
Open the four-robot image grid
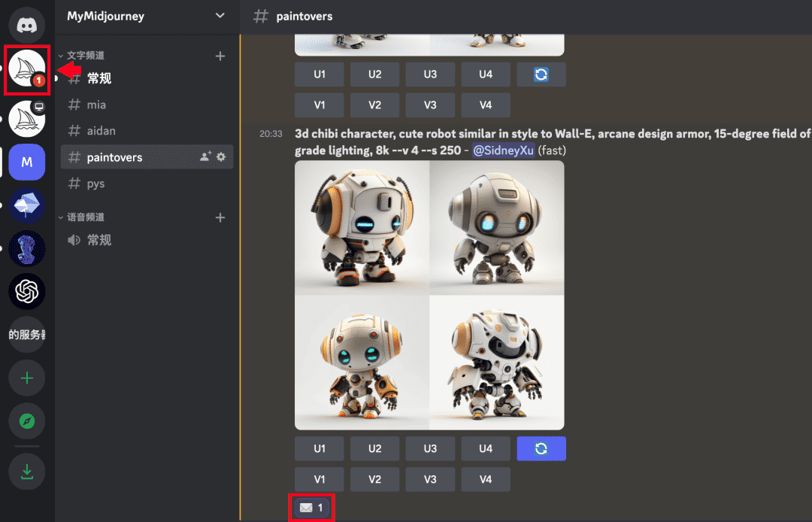coord(429,295)
